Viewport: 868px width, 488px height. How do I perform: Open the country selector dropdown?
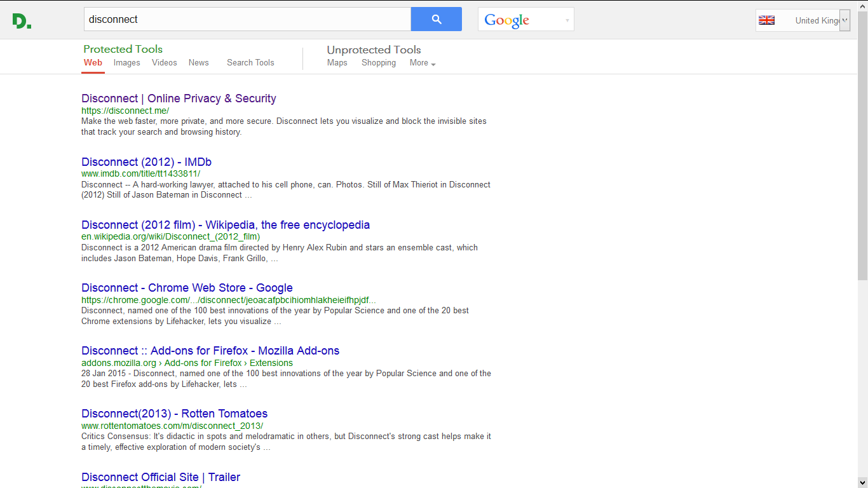pyautogui.click(x=845, y=20)
